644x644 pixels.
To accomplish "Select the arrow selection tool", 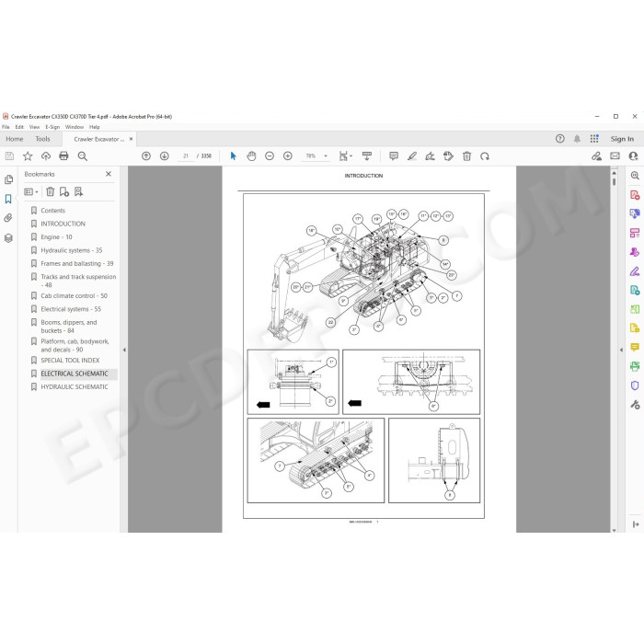I will [234, 156].
